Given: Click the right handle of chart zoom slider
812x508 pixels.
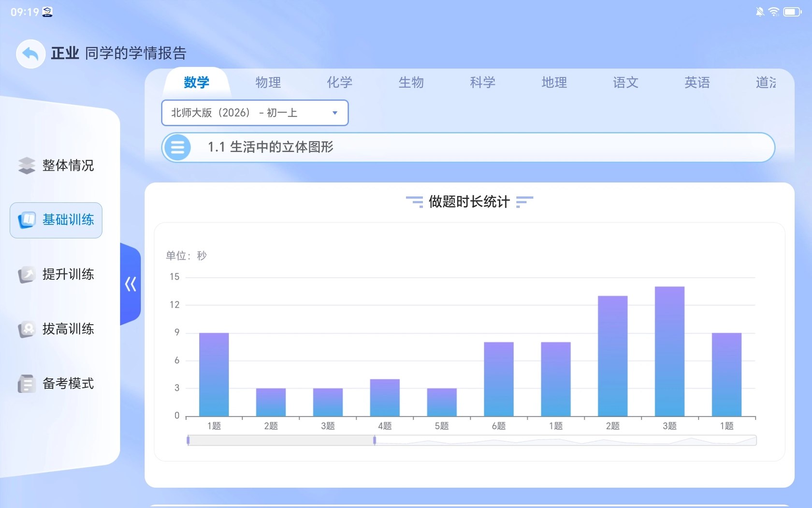Looking at the screenshot, I should pos(375,440).
